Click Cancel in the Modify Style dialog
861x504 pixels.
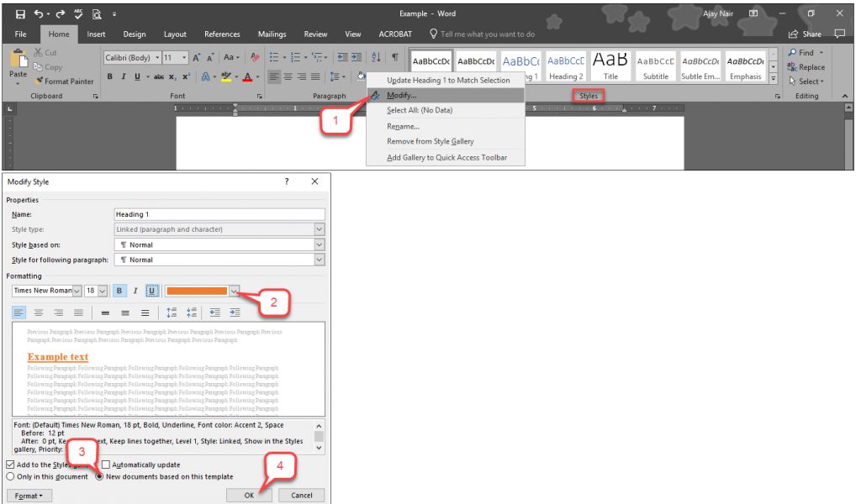[x=301, y=496]
